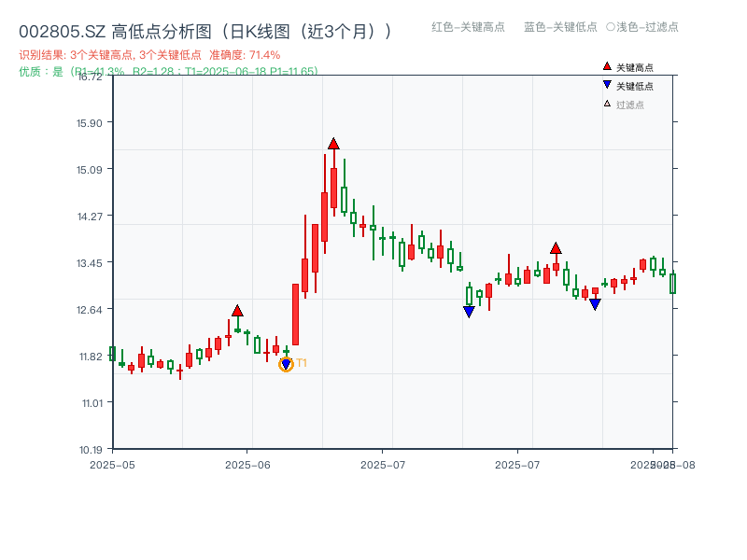The image size is (747, 560).
Task: Click the 15.90 y-axis label
Action: click(x=91, y=122)
